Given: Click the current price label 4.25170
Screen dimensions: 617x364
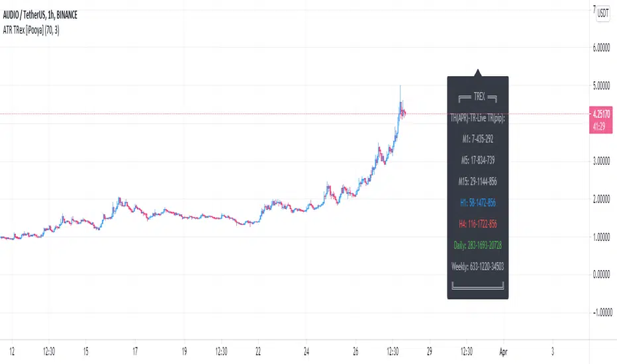Looking at the screenshot, I should [602, 112].
